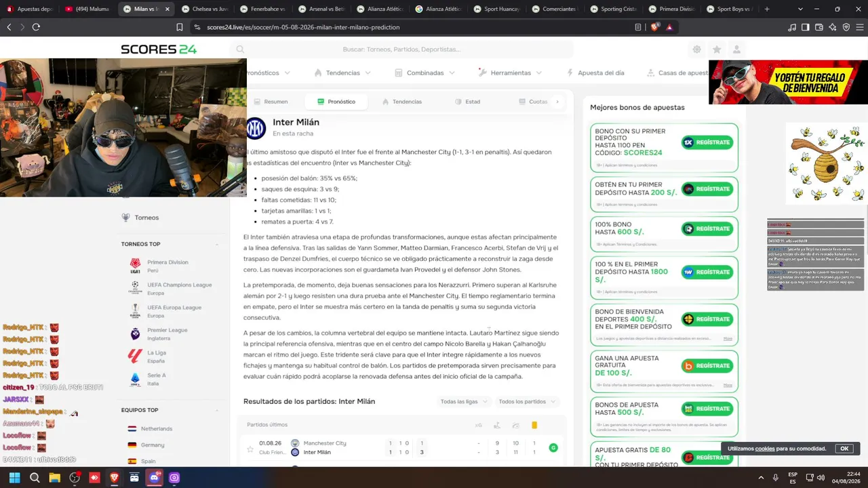Open reader mode icon in address bar
The height and width of the screenshot is (488, 868).
[x=638, y=27]
